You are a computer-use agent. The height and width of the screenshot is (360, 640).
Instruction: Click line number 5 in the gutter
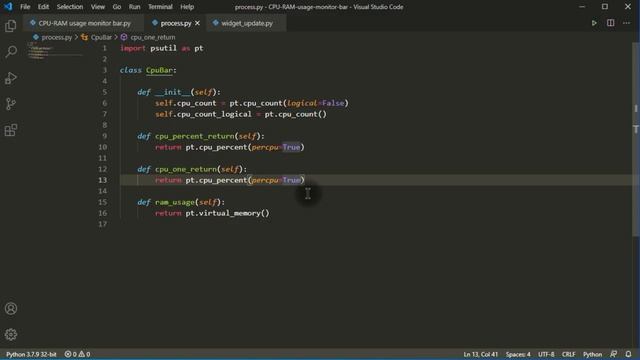coord(104,92)
